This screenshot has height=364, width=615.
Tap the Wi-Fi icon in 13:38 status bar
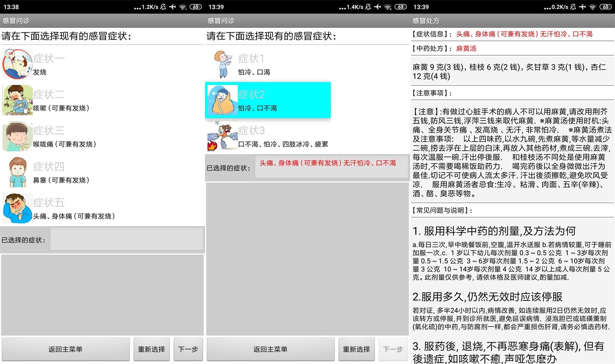pos(183,7)
